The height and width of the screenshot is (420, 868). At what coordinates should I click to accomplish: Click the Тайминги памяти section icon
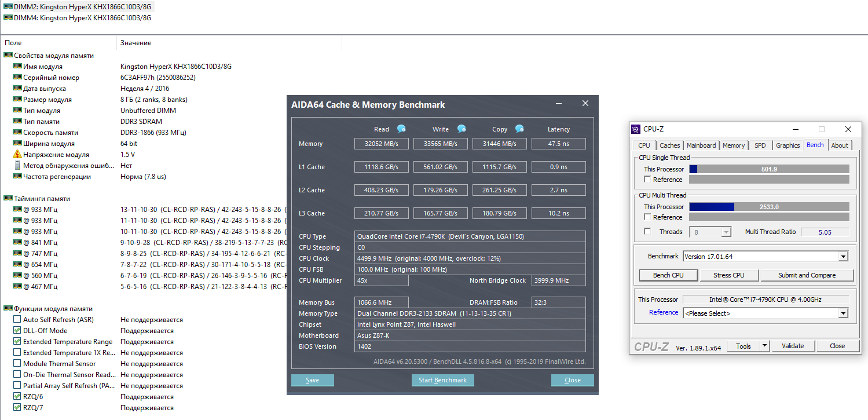point(8,199)
